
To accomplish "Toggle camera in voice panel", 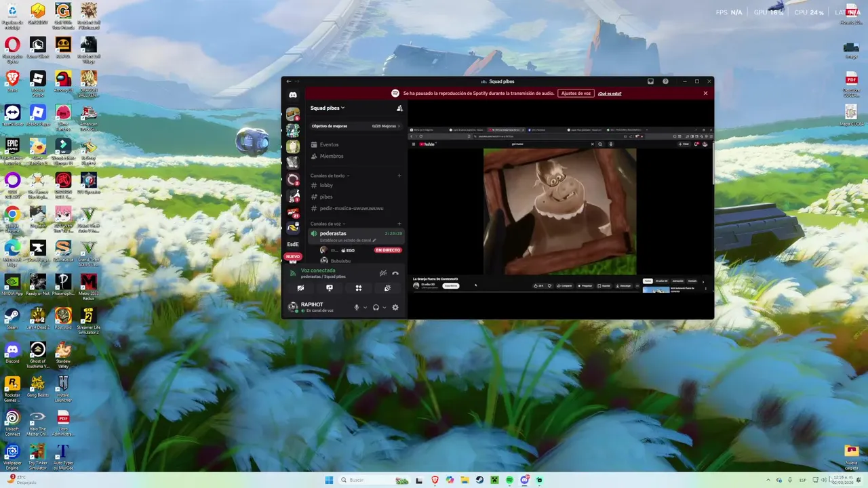I will tap(300, 288).
